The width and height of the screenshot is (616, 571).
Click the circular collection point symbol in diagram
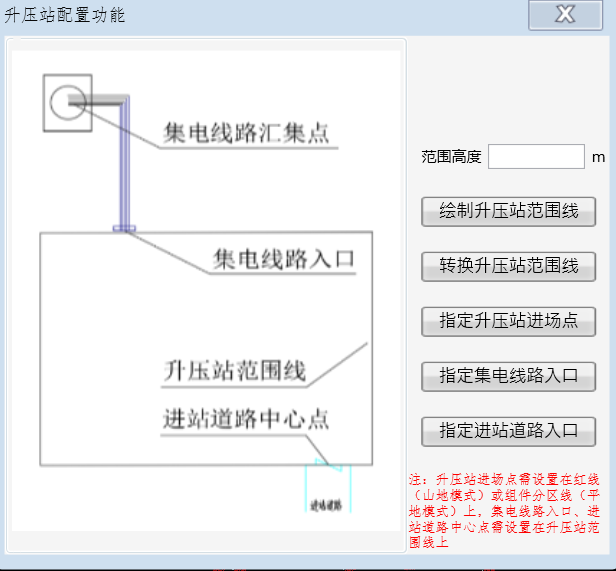coord(68,98)
